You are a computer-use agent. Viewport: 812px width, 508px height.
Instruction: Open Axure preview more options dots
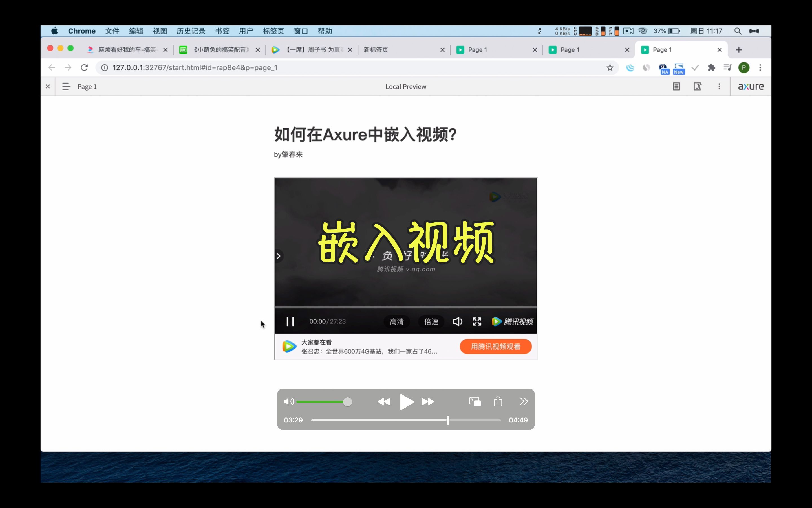coord(719,86)
